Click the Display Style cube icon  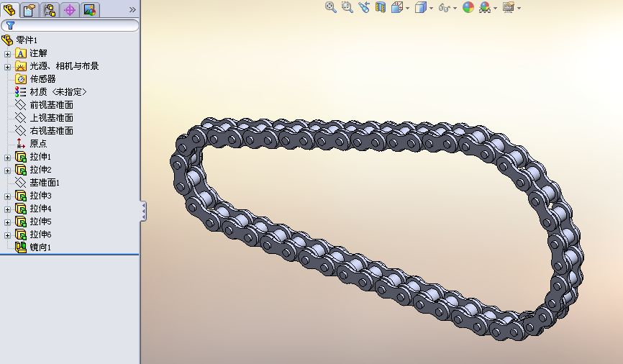(x=420, y=7)
